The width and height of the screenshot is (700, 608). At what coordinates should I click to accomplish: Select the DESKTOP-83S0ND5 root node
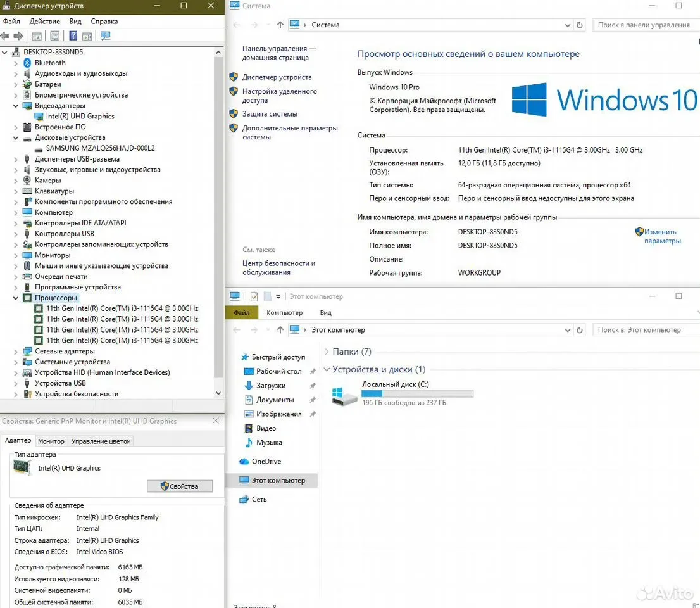53,53
